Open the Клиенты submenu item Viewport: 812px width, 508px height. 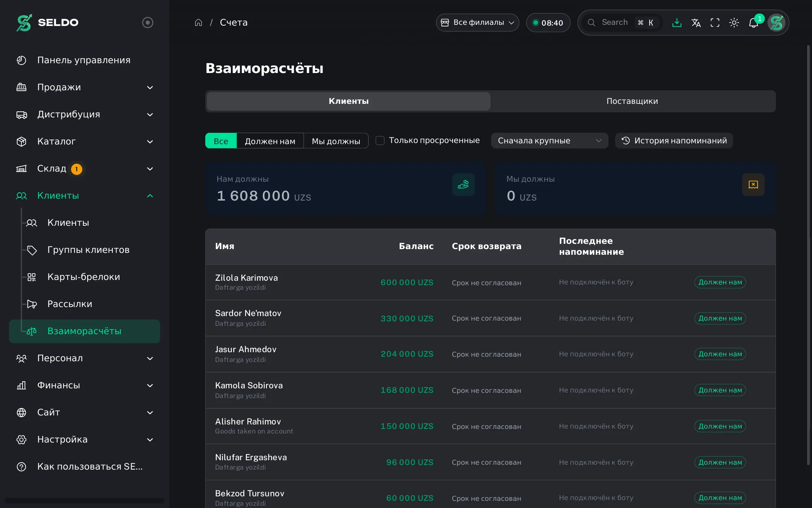click(90, 223)
